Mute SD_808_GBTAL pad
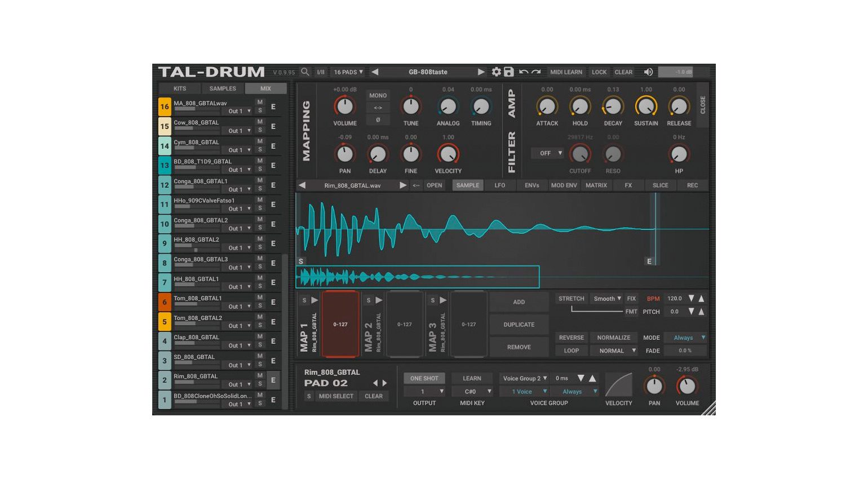Viewport: 868px width, 479px height. [260, 356]
